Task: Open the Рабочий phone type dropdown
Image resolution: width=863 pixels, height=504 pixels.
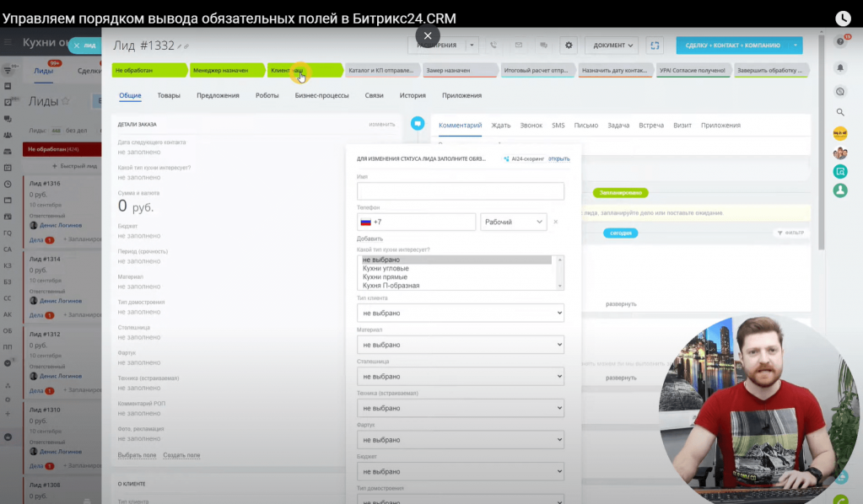Action: pos(513,222)
